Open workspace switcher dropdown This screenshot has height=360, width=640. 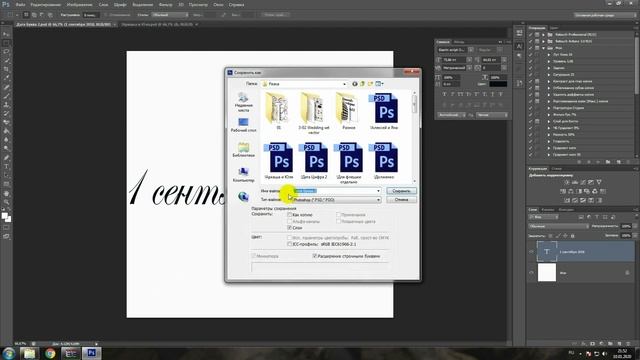point(604,15)
